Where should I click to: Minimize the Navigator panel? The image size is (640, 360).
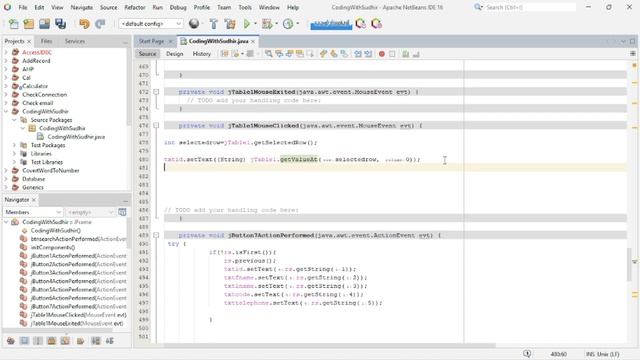pyautogui.click(x=125, y=200)
